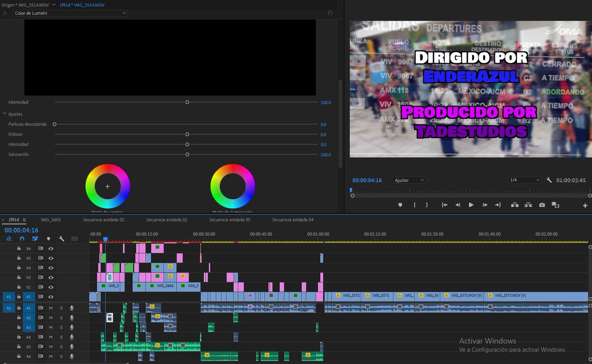The height and width of the screenshot is (364, 592).
Task: Add a marker in the timeline header
Action: pyautogui.click(x=48, y=239)
